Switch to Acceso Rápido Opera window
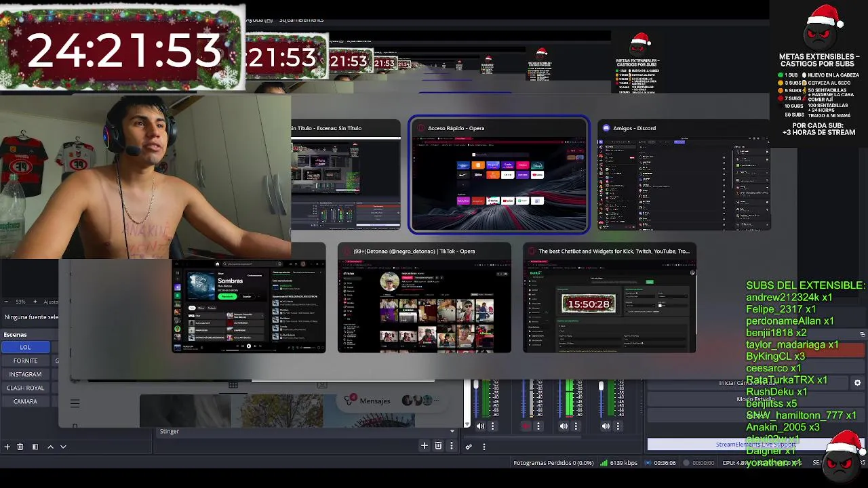The width and height of the screenshot is (868, 488). [x=498, y=175]
